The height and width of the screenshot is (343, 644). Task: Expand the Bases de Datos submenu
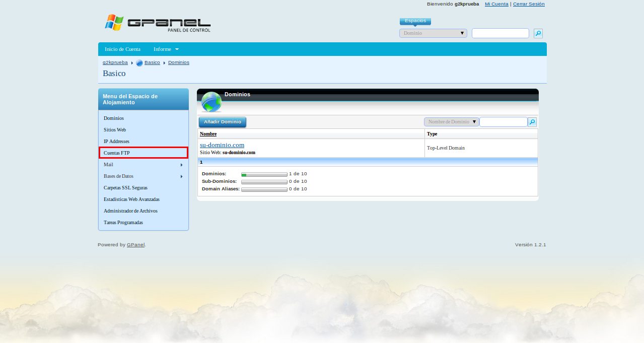pos(143,176)
